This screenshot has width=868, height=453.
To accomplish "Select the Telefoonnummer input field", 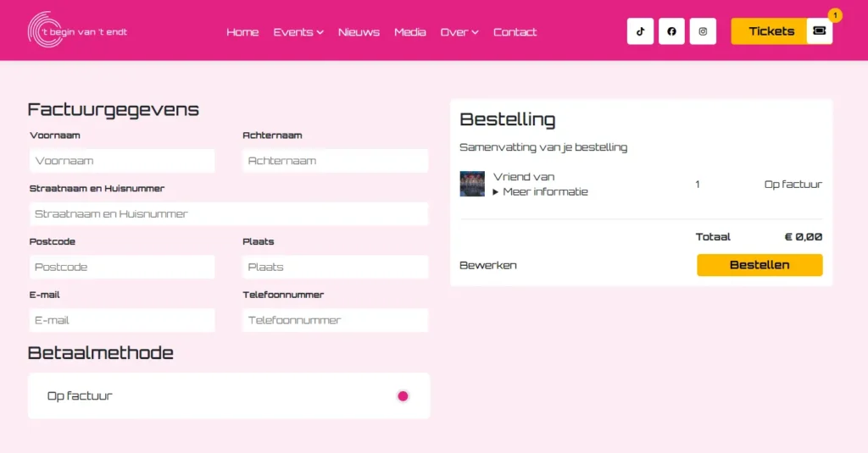I will (x=335, y=321).
